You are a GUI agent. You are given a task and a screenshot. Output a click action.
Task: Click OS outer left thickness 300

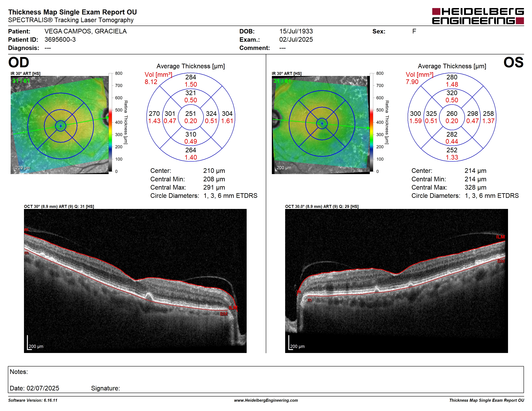415,114
